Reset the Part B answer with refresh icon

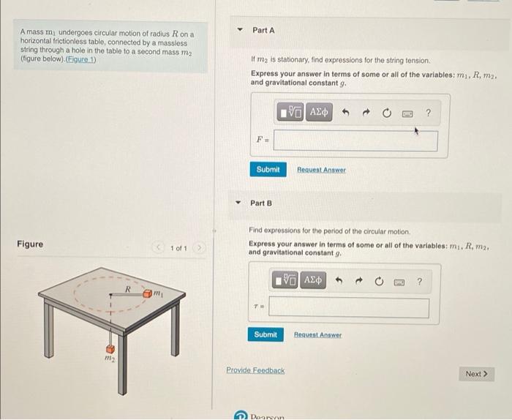click(x=379, y=281)
